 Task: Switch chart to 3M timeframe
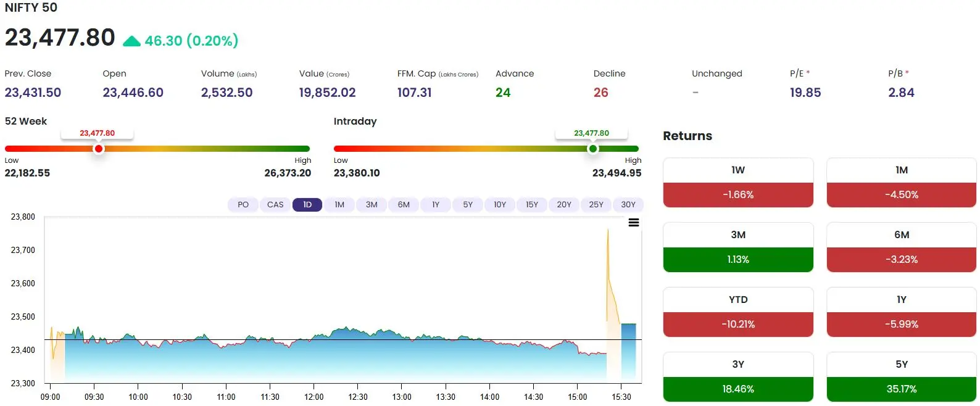coord(372,205)
